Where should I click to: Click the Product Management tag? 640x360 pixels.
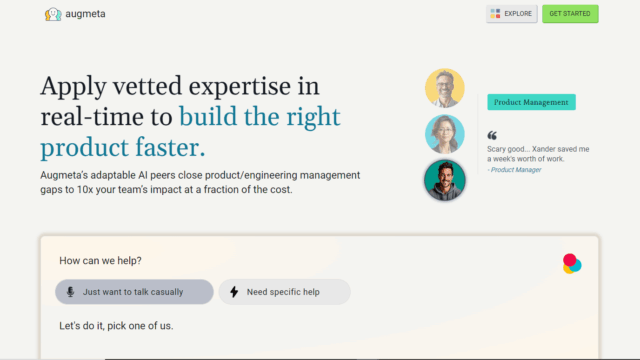click(x=531, y=102)
